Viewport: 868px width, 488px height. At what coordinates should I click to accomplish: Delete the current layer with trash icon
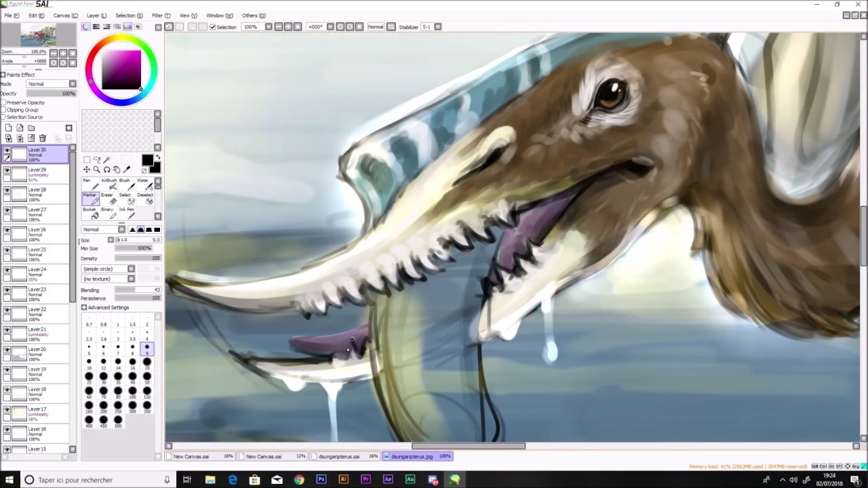(x=42, y=138)
